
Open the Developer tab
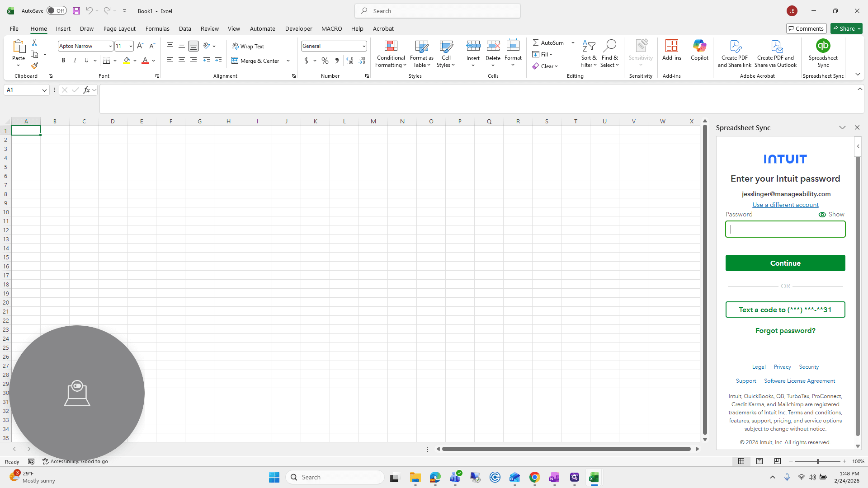pyautogui.click(x=298, y=28)
